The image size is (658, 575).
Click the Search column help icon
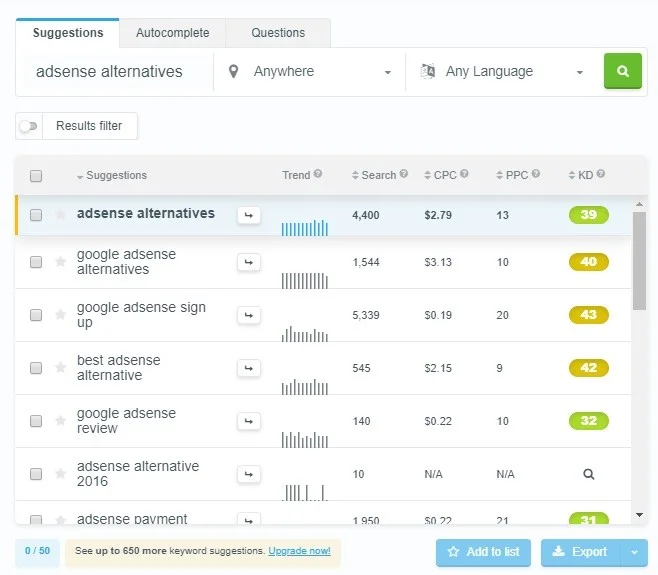(404, 173)
